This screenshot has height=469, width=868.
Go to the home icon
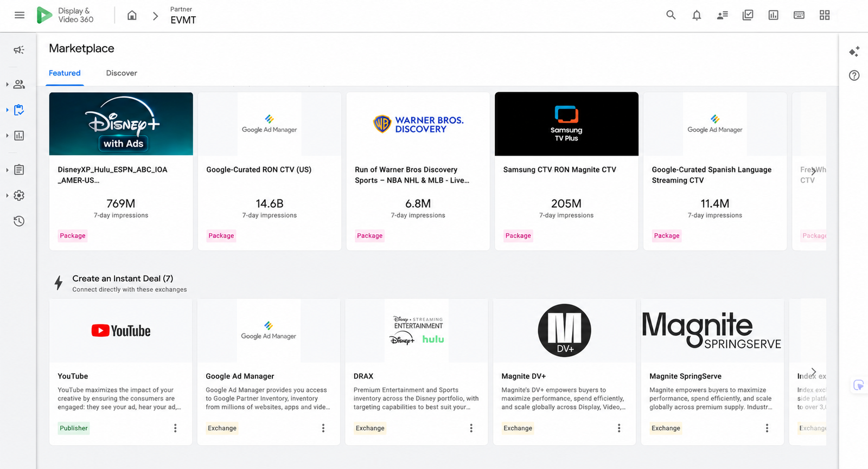tap(132, 15)
